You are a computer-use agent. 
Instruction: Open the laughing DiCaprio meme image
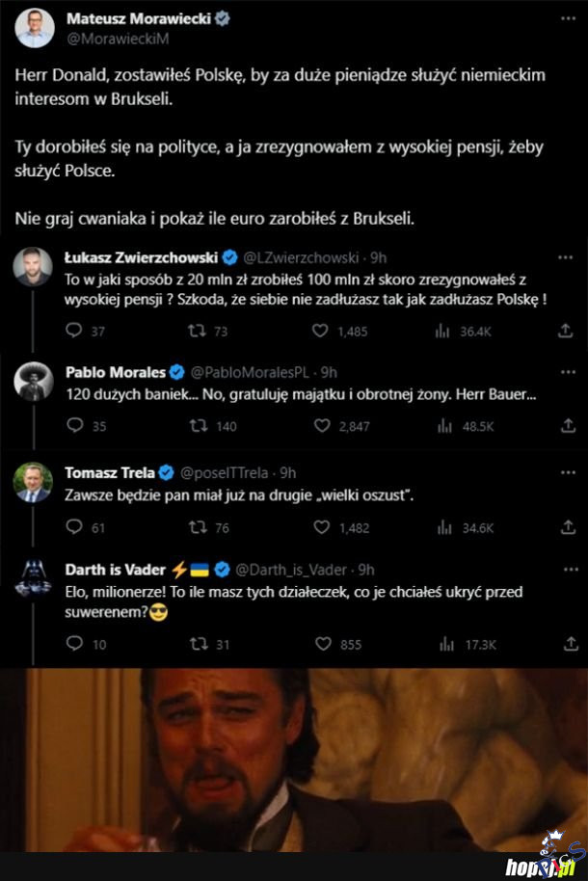pos(294,760)
